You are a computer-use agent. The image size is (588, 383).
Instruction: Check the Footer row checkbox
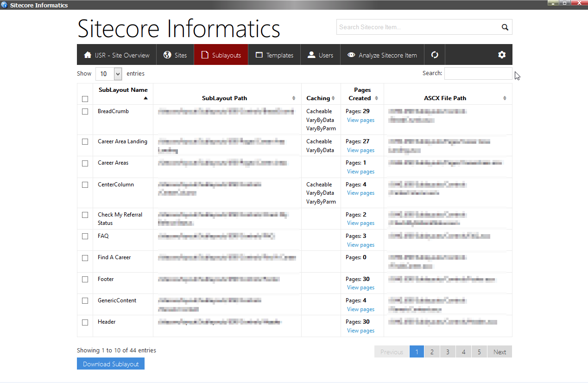(x=85, y=279)
